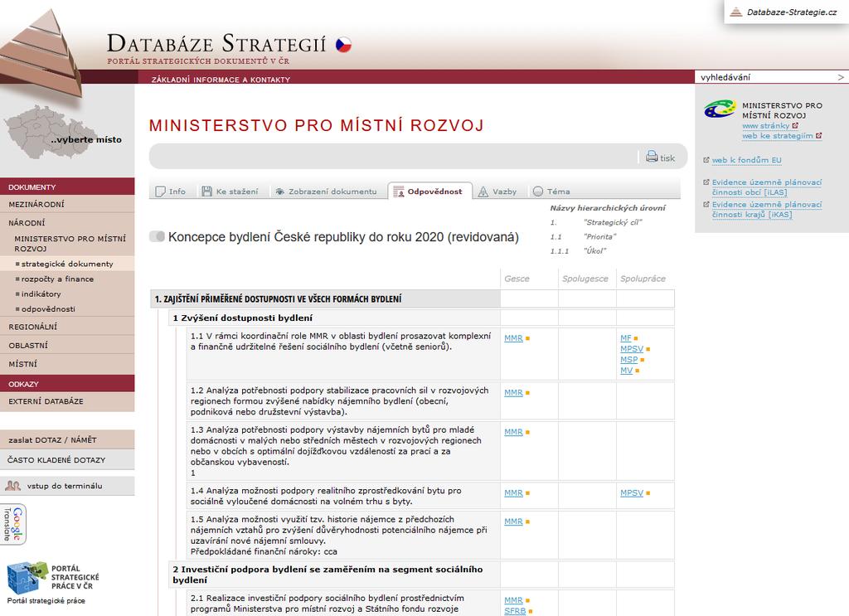Click zaslat dotaz / námět
The width and height of the screenshot is (849, 616).
[67, 440]
